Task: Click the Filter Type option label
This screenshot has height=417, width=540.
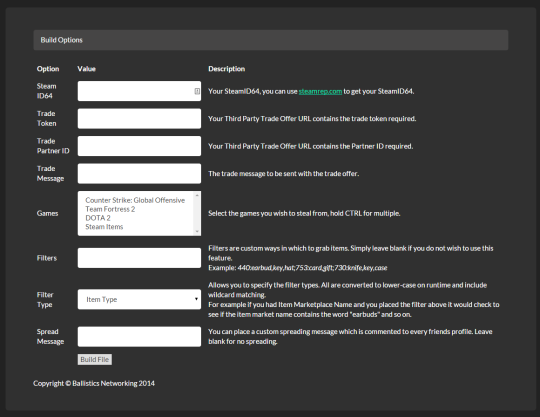Action: click(x=45, y=300)
